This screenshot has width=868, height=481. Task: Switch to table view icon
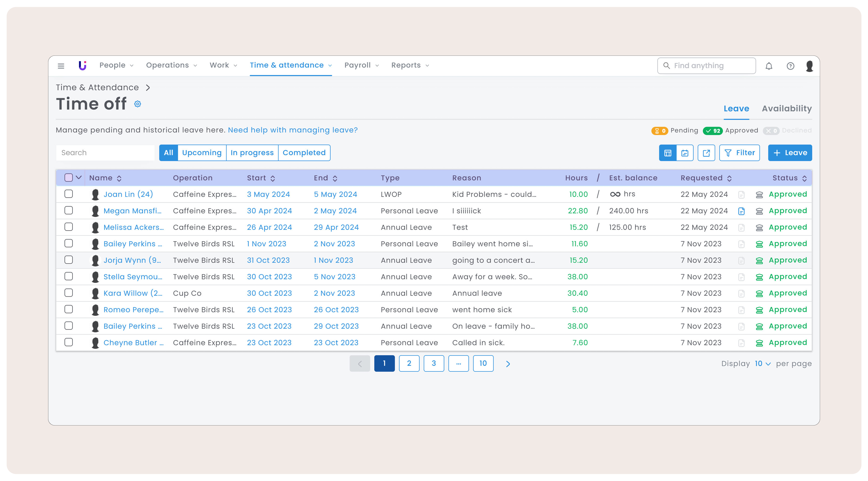pyautogui.click(x=668, y=153)
